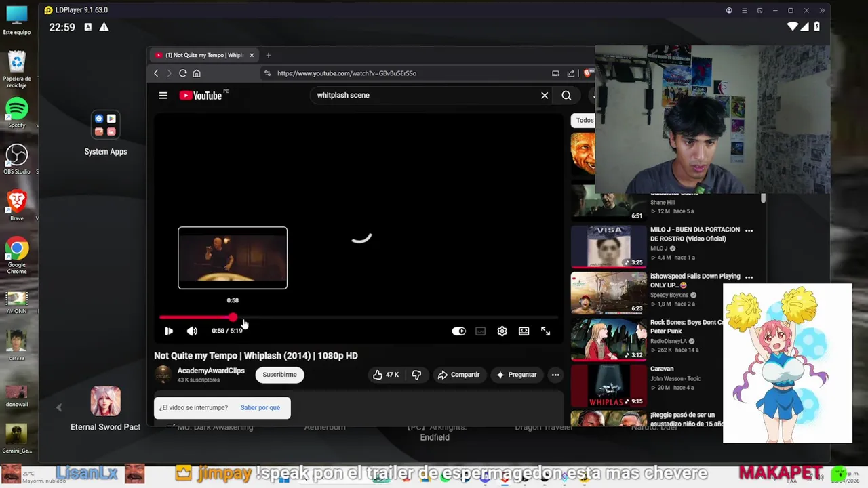Image resolution: width=868 pixels, height=488 pixels.
Task: Open the Papelera de reciclaje icon
Action: tap(17, 70)
